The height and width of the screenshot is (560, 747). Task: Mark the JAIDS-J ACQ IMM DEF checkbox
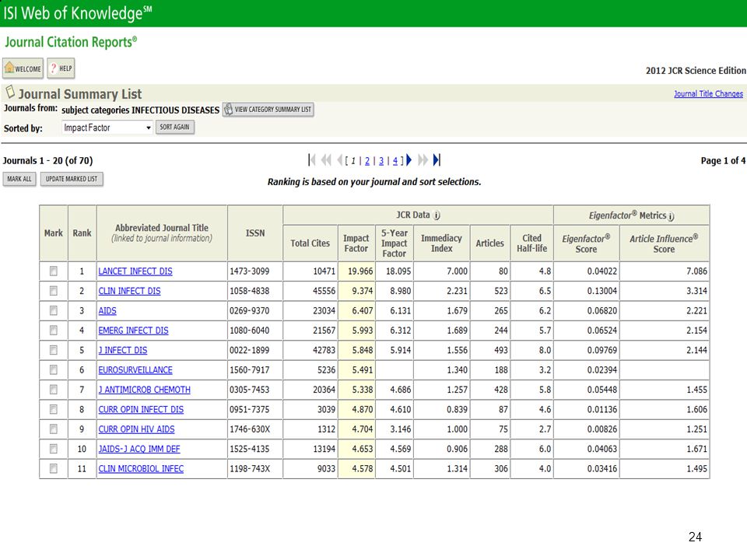pos(54,449)
